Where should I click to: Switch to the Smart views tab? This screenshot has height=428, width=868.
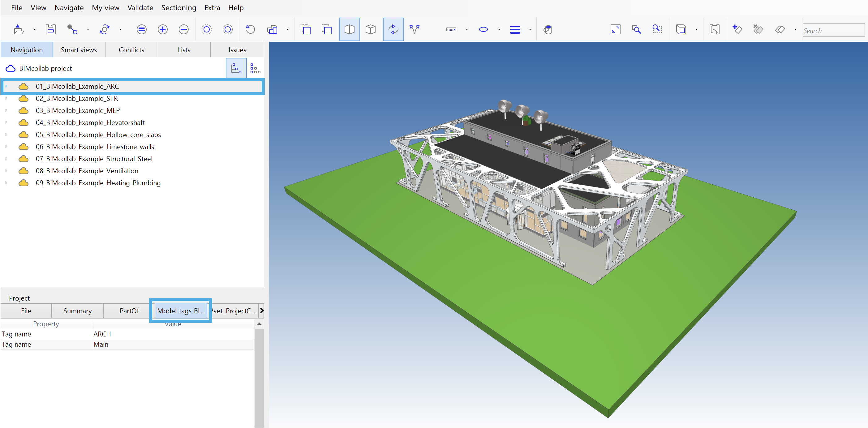coord(79,50)
